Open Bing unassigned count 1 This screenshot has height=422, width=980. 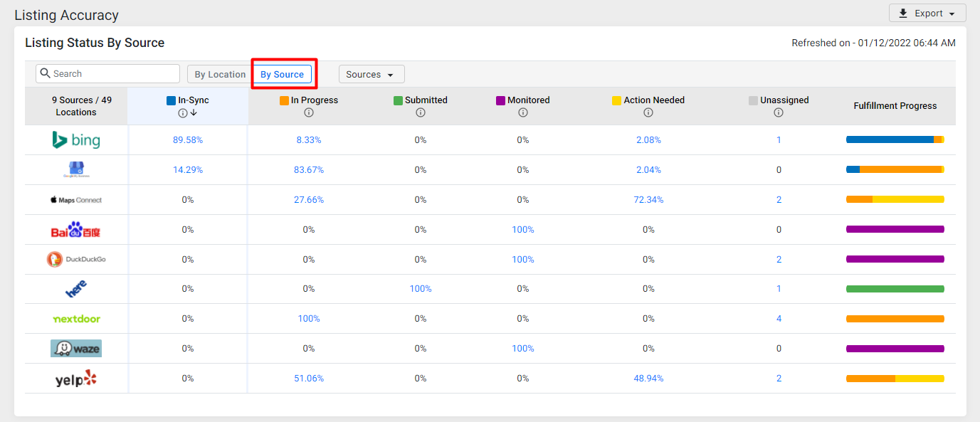pos(779,140)
